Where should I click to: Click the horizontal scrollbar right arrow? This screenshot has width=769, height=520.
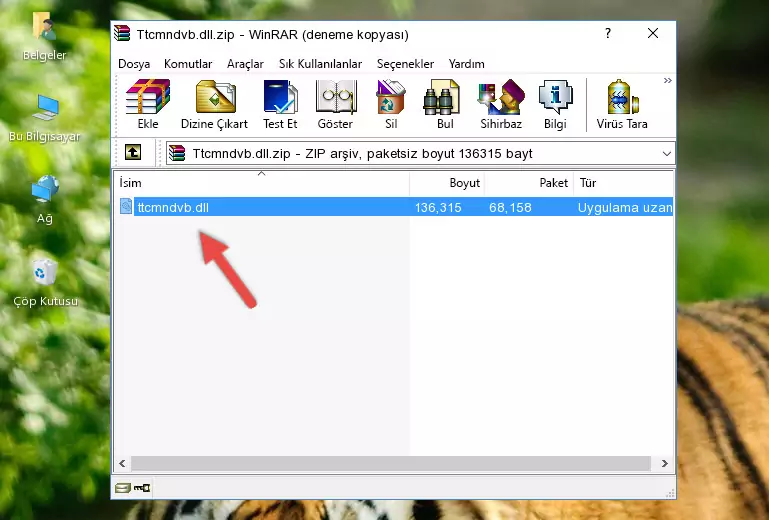click(665, 464)
